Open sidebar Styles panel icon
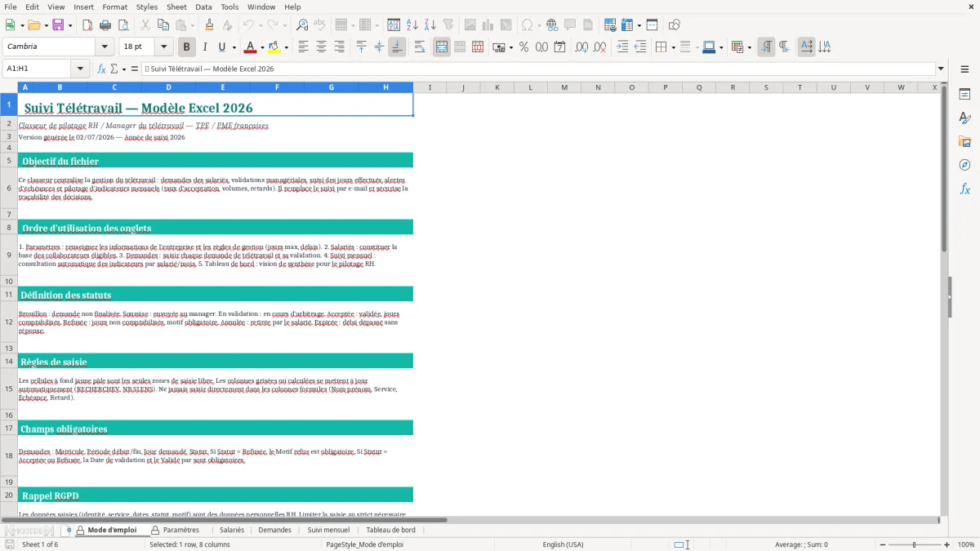This screenshot has height=551, width=980. [964, 118]
